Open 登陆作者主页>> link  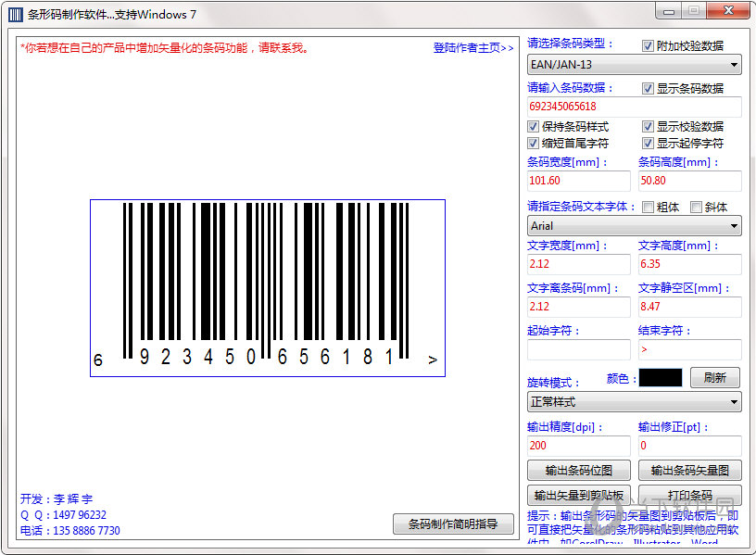point(473,48)
